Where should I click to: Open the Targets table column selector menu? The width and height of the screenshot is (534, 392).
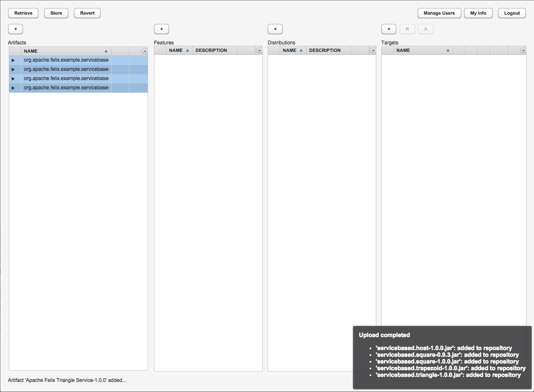(x=523, y=50)
